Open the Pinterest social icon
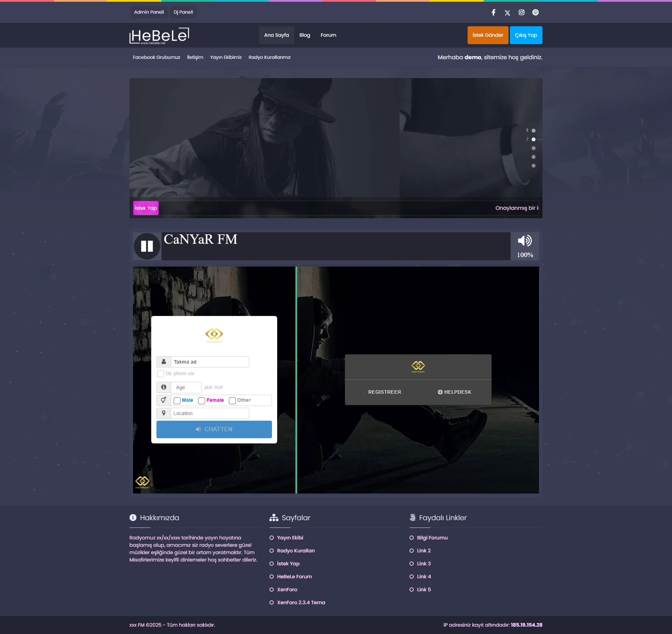Viewport: 672px width, 634px height. tap(535, 13)
